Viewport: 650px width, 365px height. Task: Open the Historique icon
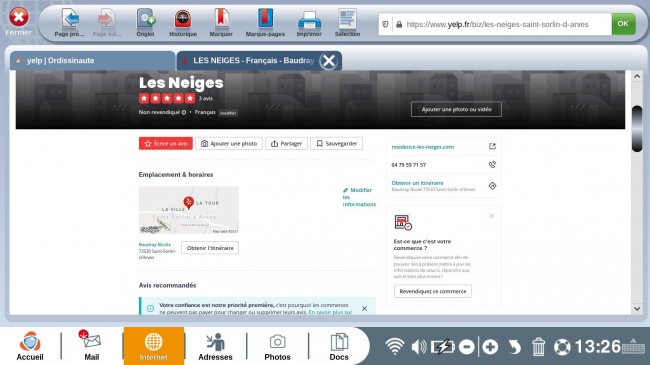click(x=183, y=19)
